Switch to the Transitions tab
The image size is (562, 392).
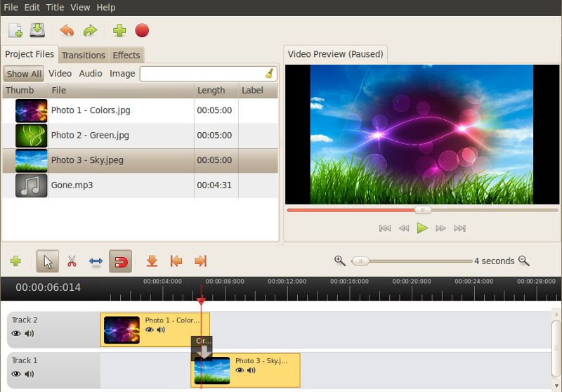pyautogui.click(x=83, y=55)
